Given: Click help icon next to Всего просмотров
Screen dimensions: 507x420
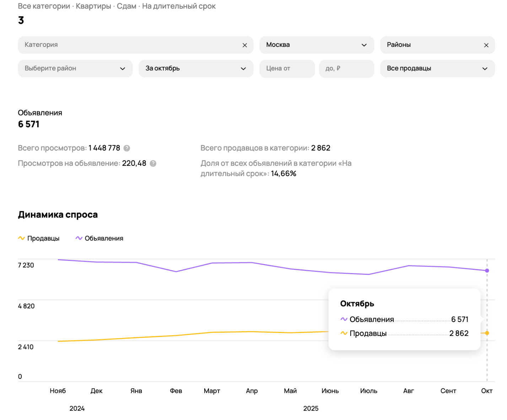Looking at the screenshot, I should tap(127, 148).
